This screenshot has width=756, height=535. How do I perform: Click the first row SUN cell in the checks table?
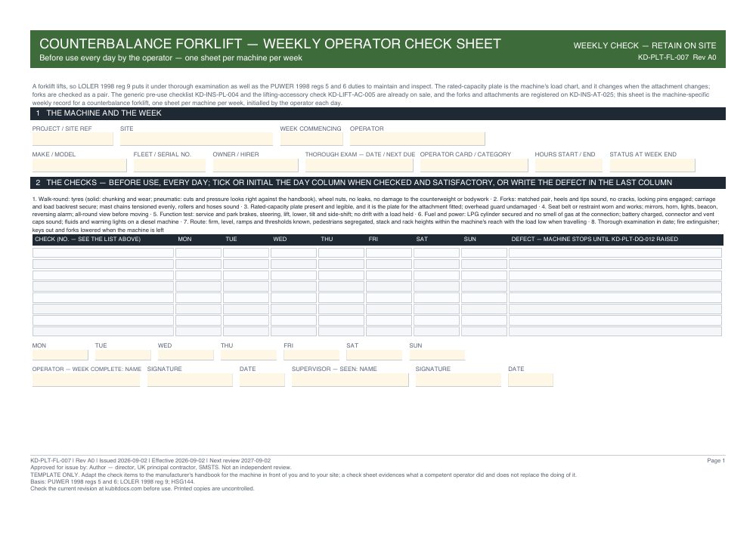coord(484,252)
